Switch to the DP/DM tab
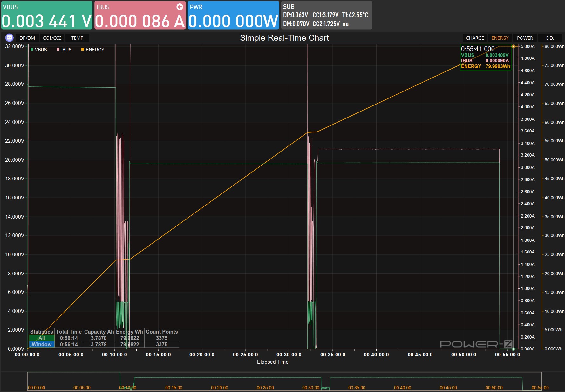Viewport: 565px width, 392px height. pyautogui.click(x=27, y=38)
